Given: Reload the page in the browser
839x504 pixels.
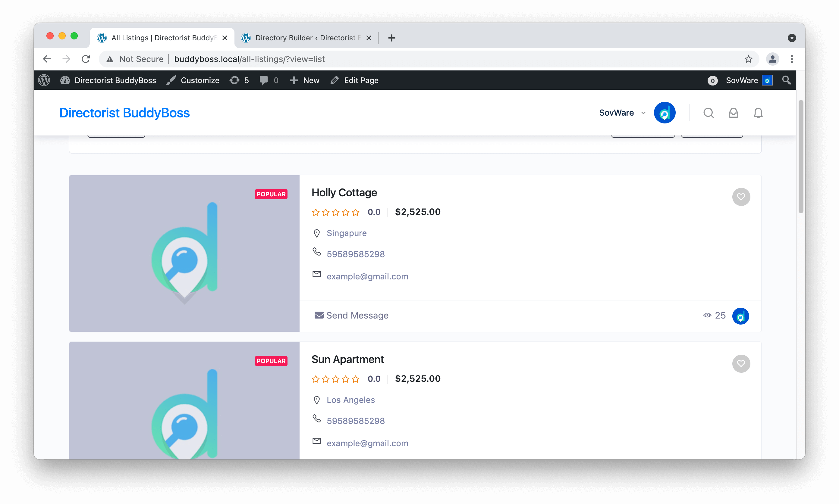Looking at the screenshot, I should click(86, 59).
